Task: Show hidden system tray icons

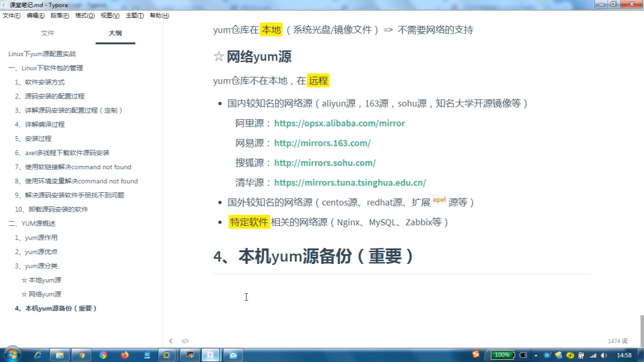Action: click(x=536, y=355)
